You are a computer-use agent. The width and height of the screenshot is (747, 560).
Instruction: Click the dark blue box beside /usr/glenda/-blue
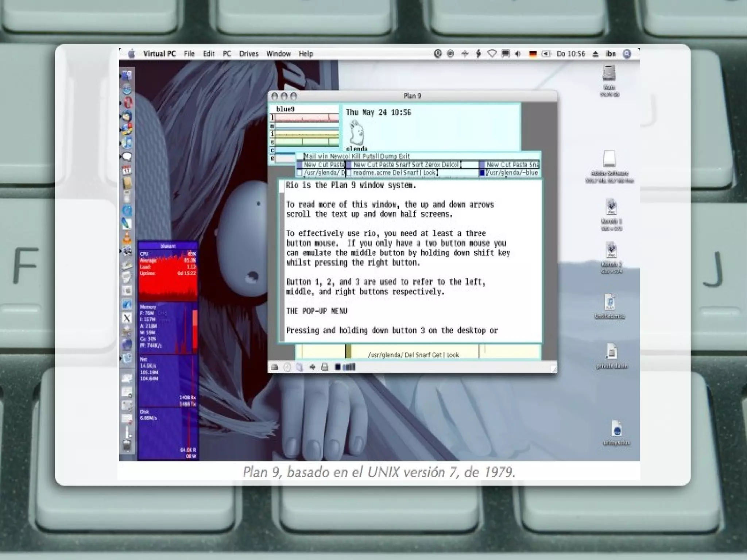click(x=482, y=173)
